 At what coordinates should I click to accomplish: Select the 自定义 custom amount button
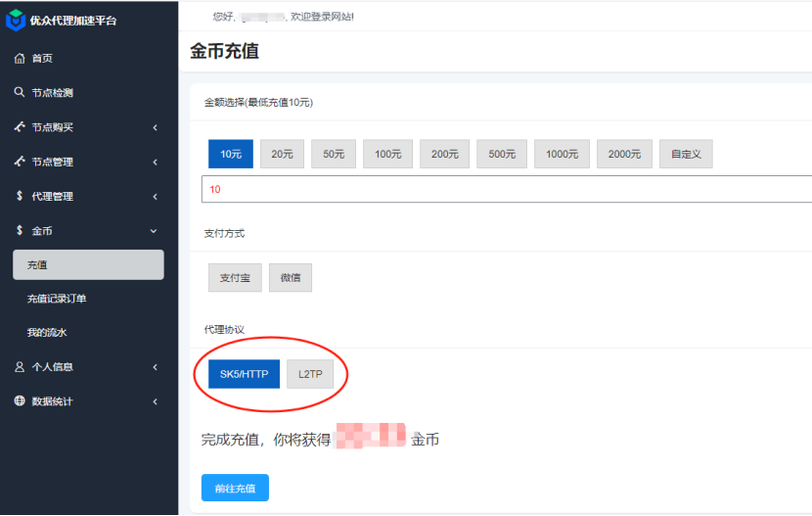[x=686, y=154]
